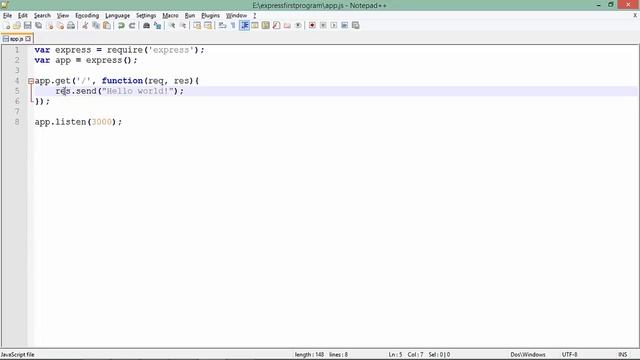Screen dimensions: 640x360
Task: Click the Dos\Windows line-ending status field
Action: click(528, 355)
